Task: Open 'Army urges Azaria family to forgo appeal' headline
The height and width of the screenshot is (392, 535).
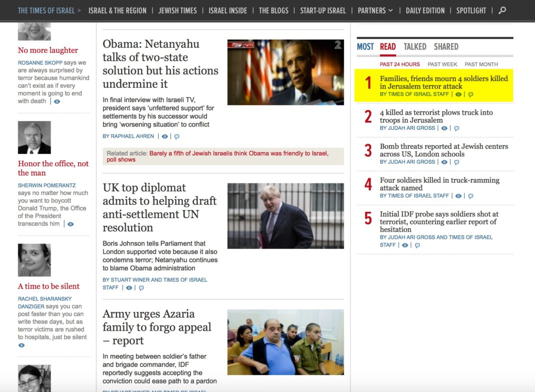Action: [157, 327]
